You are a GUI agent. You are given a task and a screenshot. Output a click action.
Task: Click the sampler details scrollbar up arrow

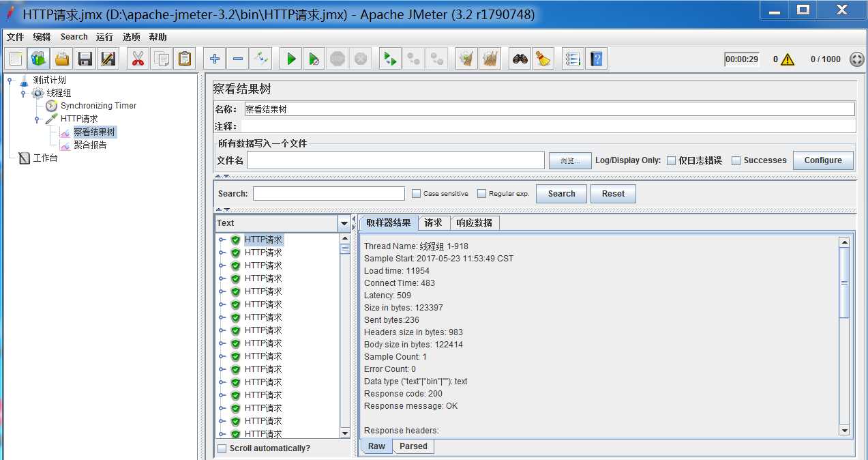[845, 242]
